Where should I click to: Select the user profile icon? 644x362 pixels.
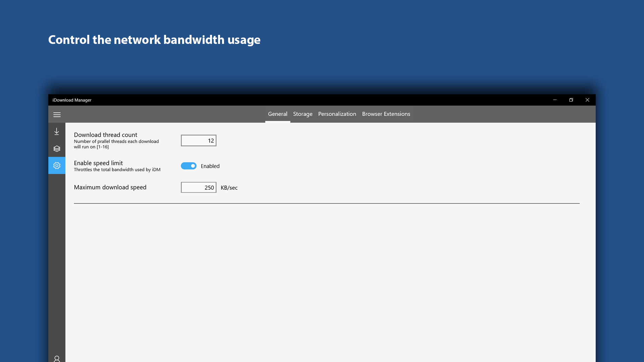coord(57,359)
